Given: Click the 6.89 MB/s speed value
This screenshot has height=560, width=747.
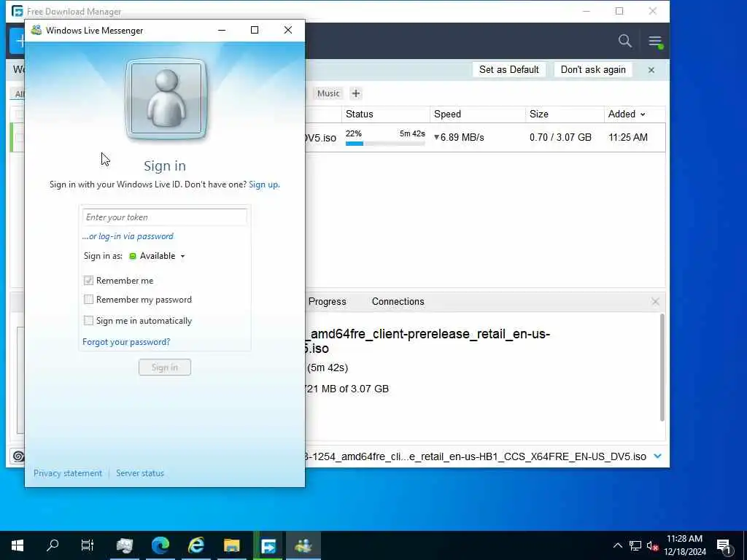Looking at the screenshot, I should pos(459,138).
